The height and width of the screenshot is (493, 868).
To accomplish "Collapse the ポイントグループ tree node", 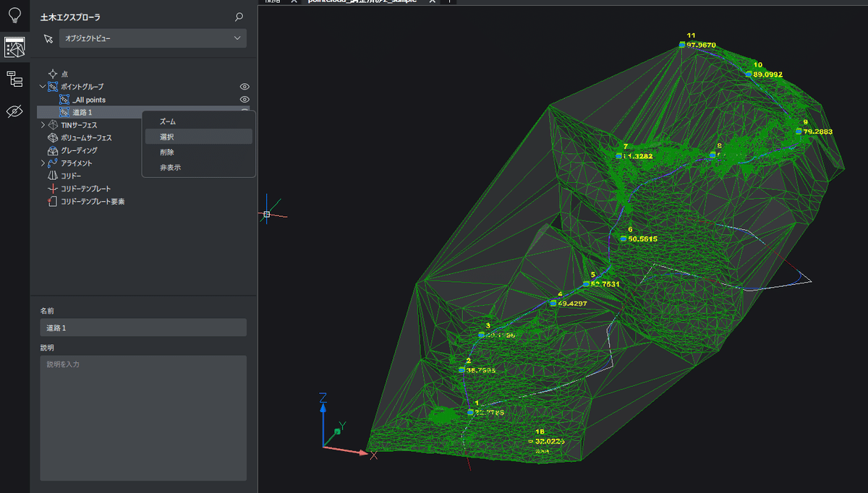I will (x=43, y=87).
